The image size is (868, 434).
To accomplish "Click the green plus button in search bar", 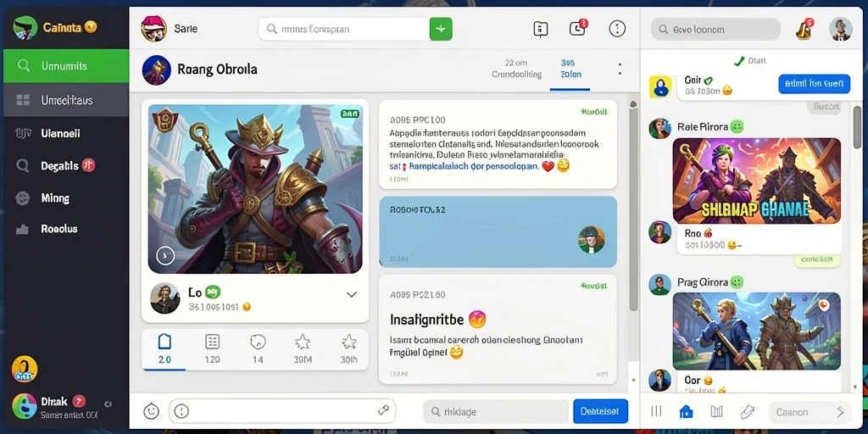I will click(441, 29).
